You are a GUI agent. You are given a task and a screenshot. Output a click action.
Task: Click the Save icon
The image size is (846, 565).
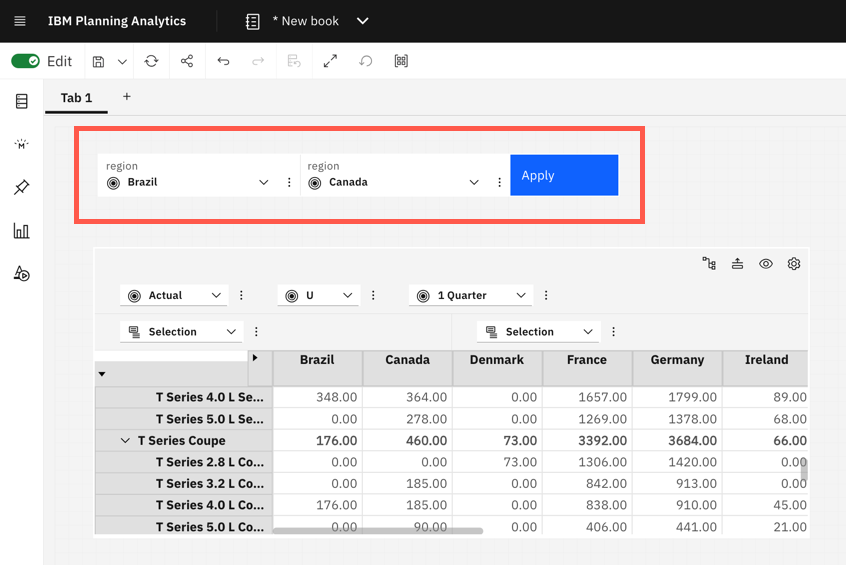click(98, 62)
